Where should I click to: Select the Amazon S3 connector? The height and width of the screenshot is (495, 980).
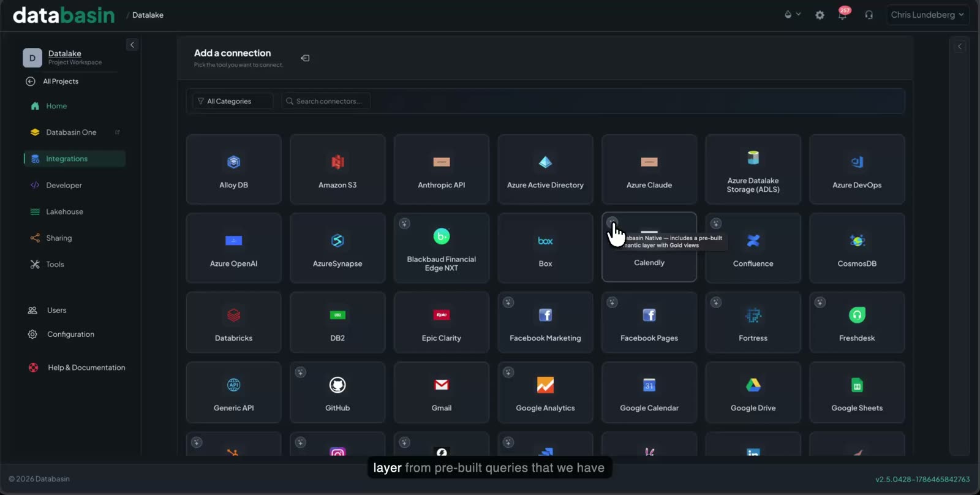(x=337, y=169)
